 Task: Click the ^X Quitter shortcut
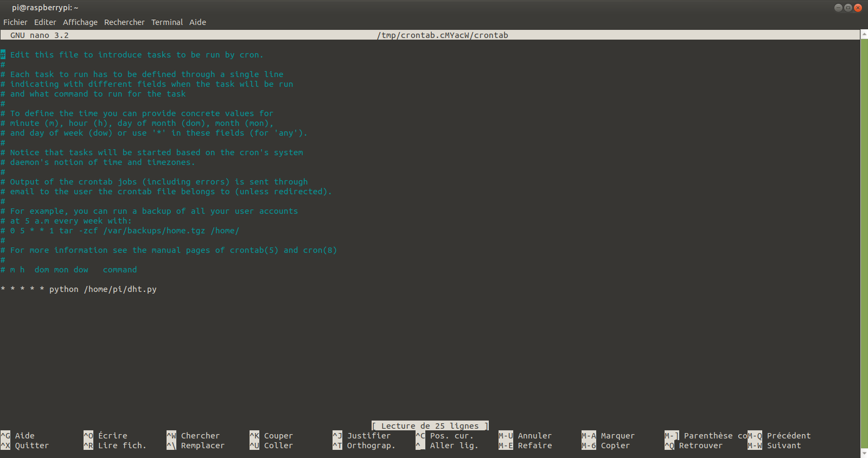pos(25,446)
